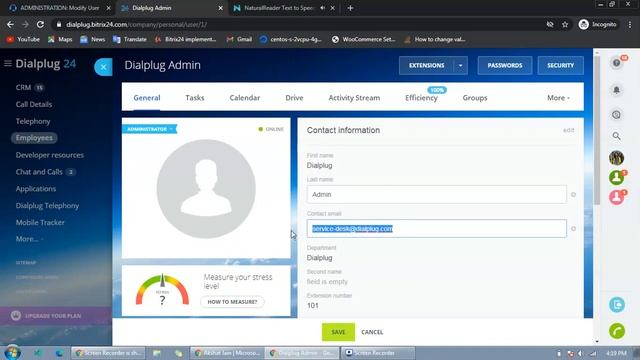This screenshot has height=360, width=640.
Task: Open the pink user avatar chat
Action: (x=616, y=198)
